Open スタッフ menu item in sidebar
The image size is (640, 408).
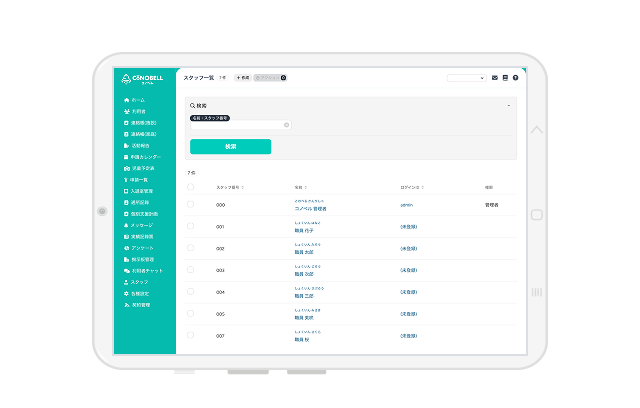[139, 282]
